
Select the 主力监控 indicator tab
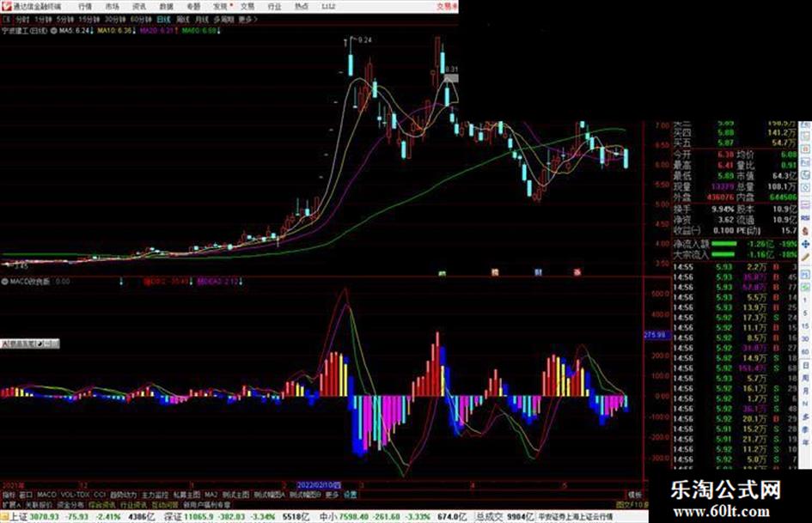click(x=155, y=495)
